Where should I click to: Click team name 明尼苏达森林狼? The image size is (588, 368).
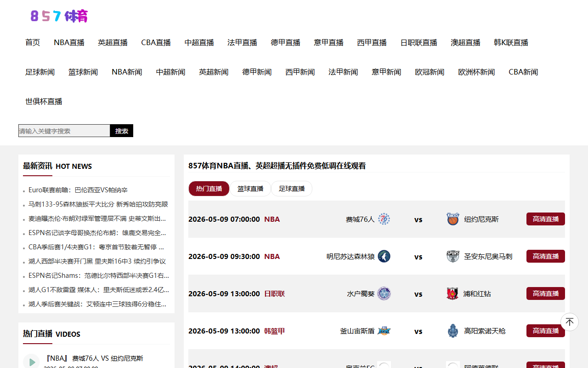pyautogui.click(x=351, y=256)
